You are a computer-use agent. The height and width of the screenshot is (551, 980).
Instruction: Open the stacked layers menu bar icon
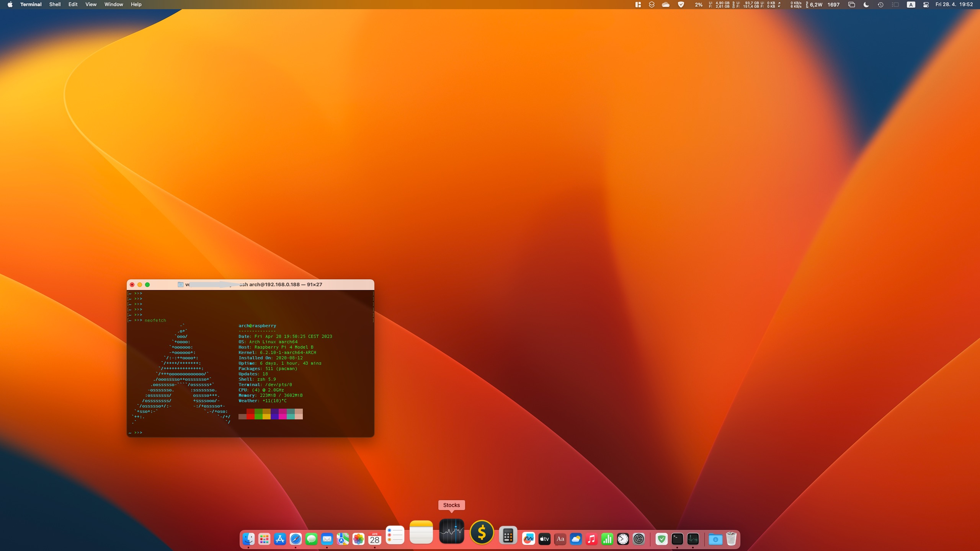(x=652, y=5)
